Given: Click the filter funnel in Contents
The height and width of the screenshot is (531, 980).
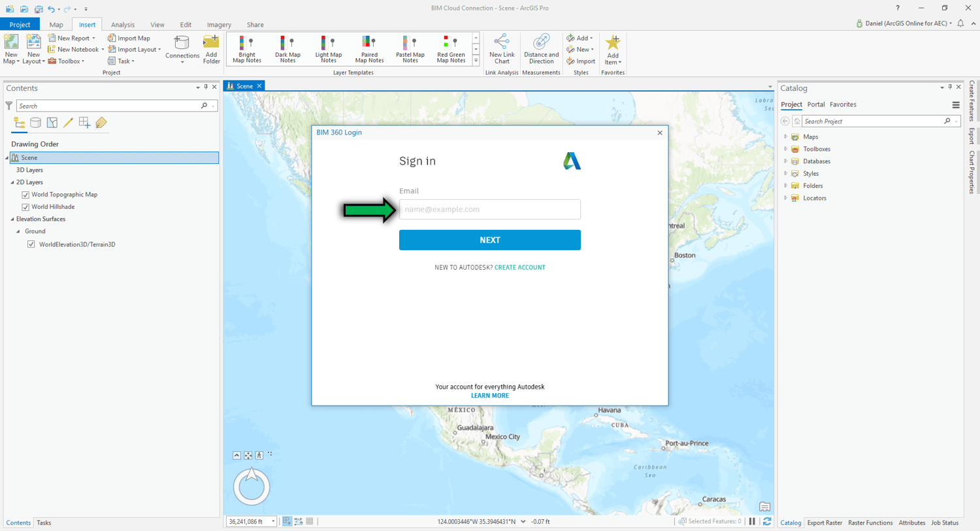Looking at the screenshot, I should click(x=8, y=106).
